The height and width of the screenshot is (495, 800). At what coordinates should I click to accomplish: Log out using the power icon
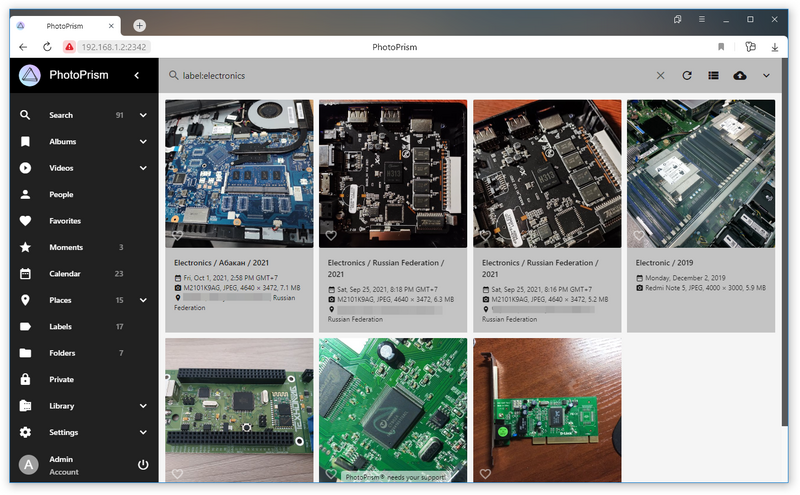pos(143,465)
